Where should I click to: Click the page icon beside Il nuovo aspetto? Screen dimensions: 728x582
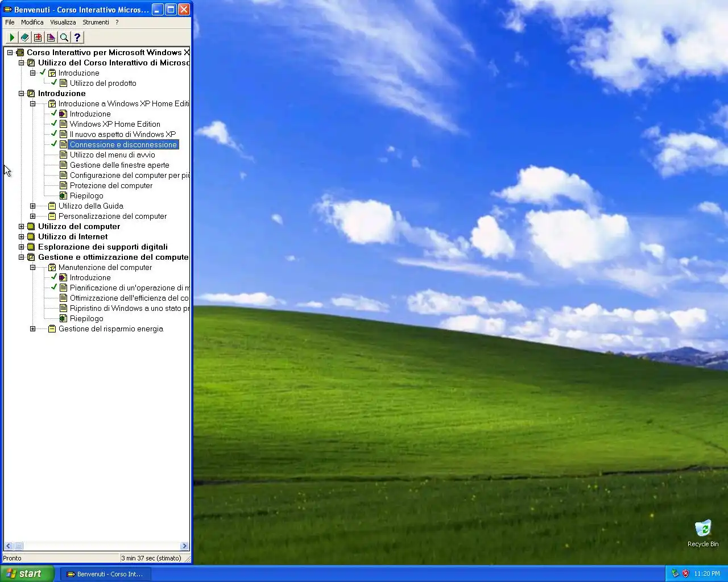click(x=63, y=134)
